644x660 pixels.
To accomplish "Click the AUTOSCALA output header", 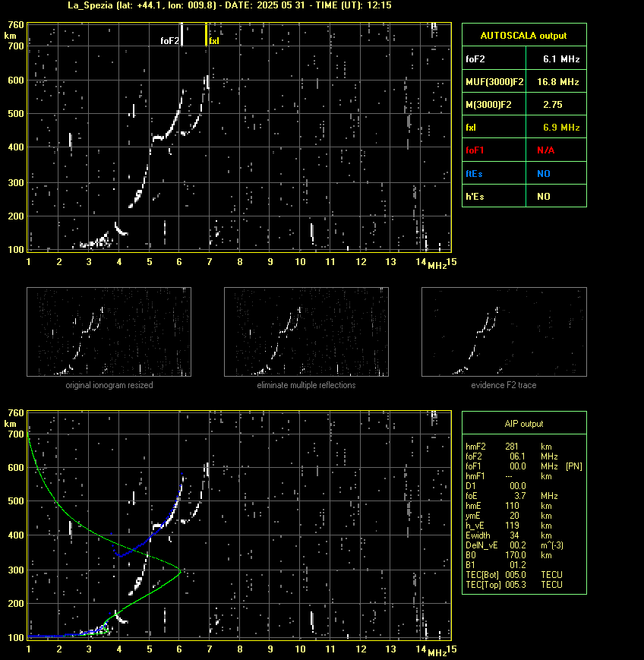I will pyautogui.click(x=524, y=35).
